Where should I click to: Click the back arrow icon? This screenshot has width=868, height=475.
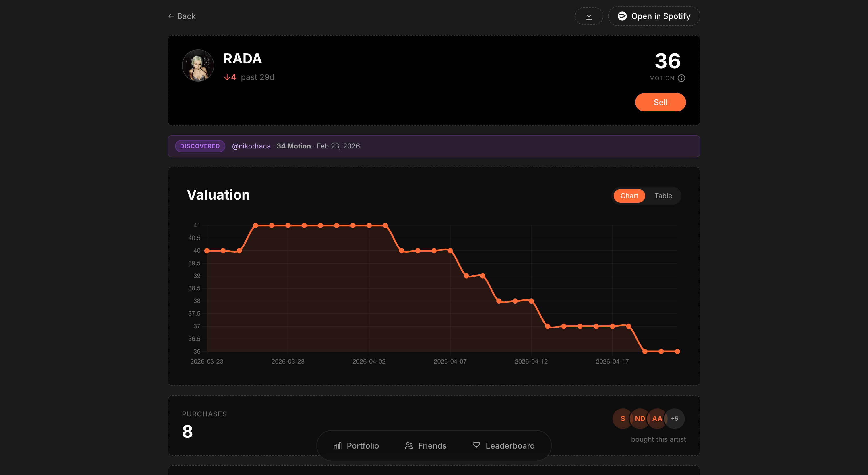(x=171, y=16)
